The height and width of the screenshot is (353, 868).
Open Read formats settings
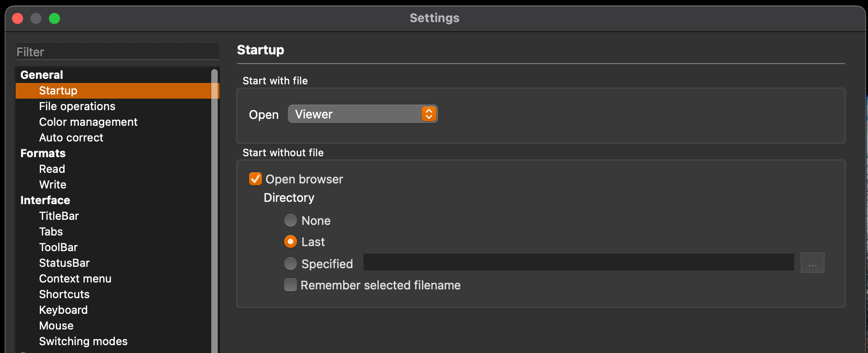(52, 169)
